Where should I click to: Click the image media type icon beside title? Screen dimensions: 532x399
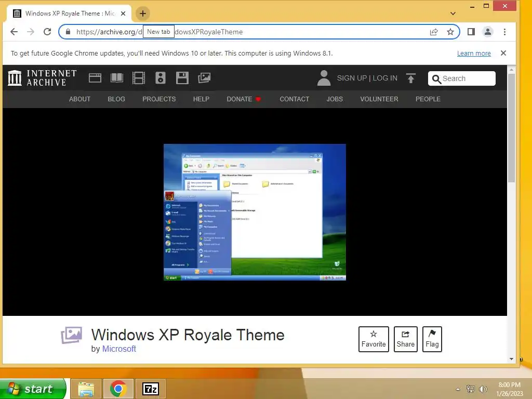click(x=72, y=335)
